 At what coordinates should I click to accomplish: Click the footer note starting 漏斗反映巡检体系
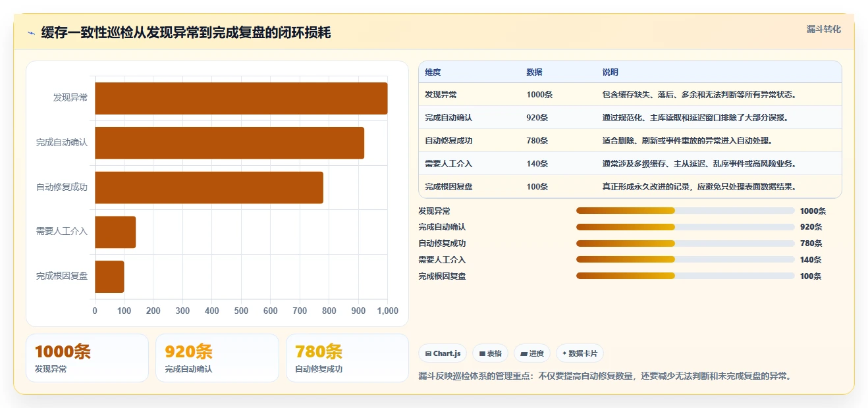coord(605,376)
